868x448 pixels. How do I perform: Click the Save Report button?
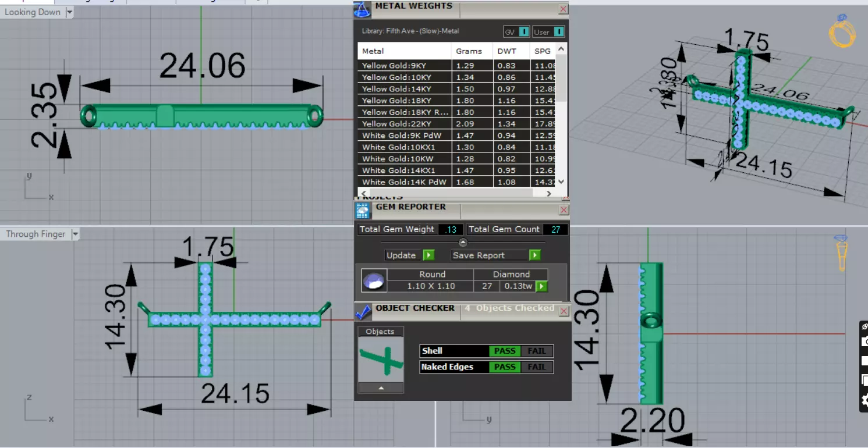click(490, 255)
